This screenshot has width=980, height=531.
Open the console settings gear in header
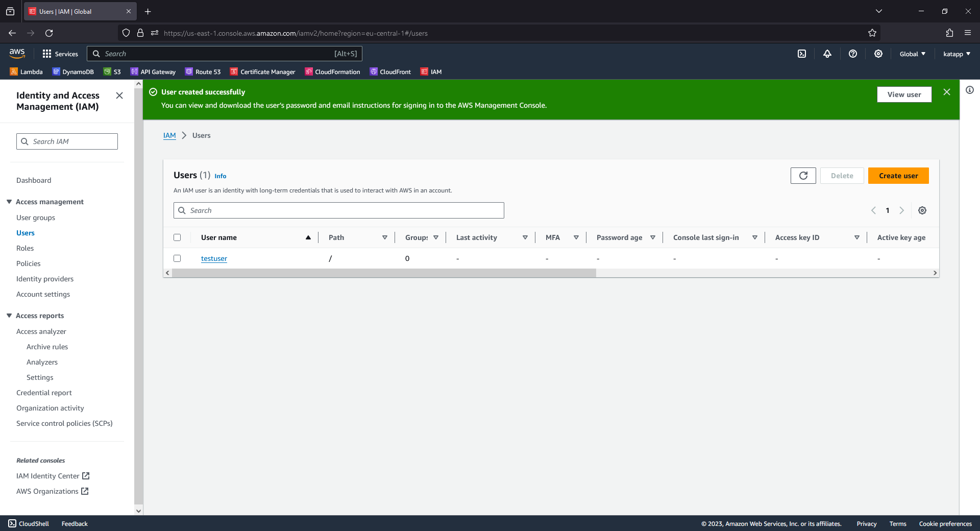point(878,54)
